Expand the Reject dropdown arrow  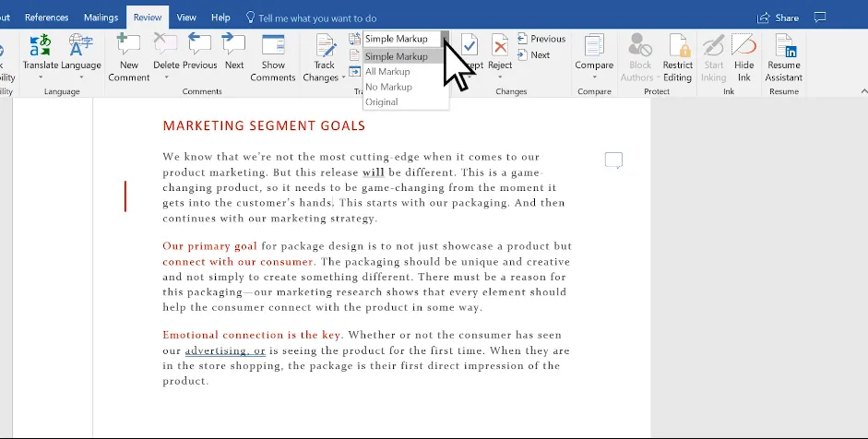(x=500, y=77)
